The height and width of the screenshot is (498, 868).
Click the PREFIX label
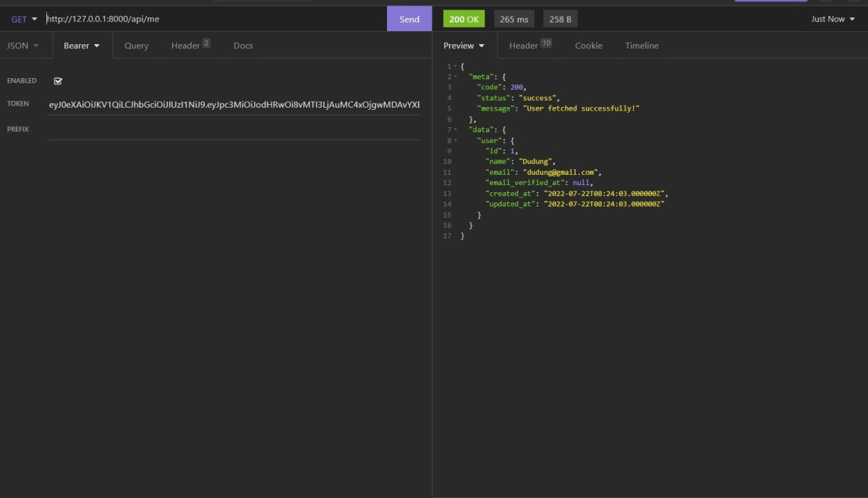point(19,129)
